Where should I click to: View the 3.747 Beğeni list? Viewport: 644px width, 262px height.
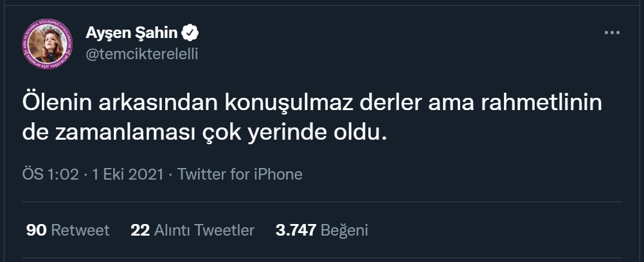(x=321, y=230)
